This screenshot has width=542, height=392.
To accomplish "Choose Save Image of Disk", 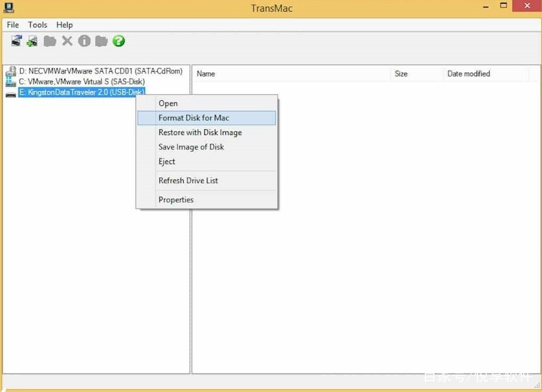I will click(207, 147).
